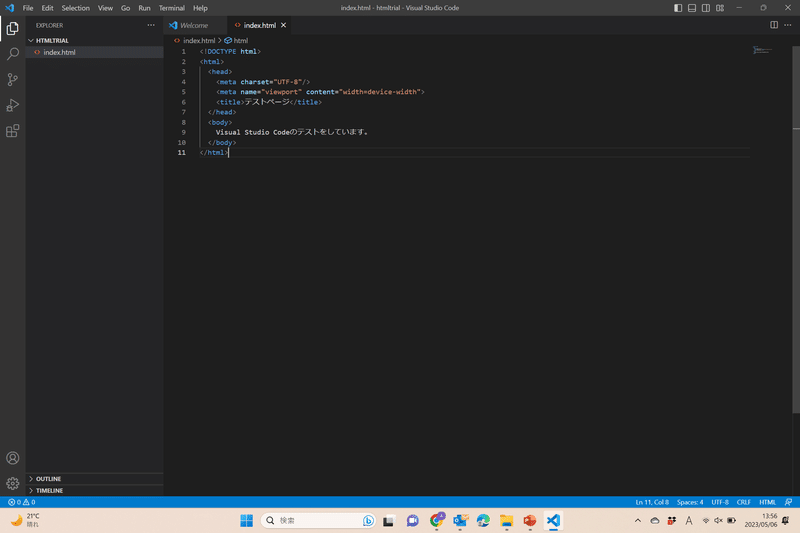
Task: Click Ln 11, Col 8 in status bar
Action: click(x=652, y=502)
